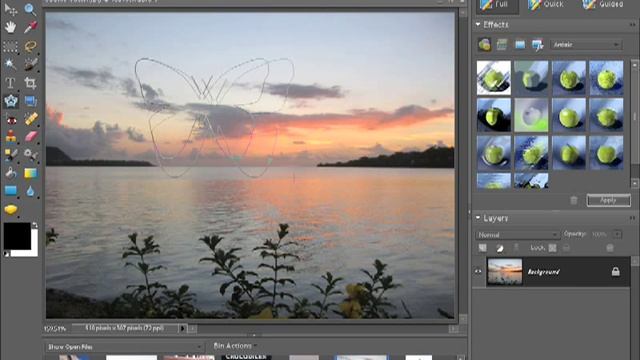The image size is (640, 360).
Task: Show Filters category in Effects
Action: (x=484, y=44)
